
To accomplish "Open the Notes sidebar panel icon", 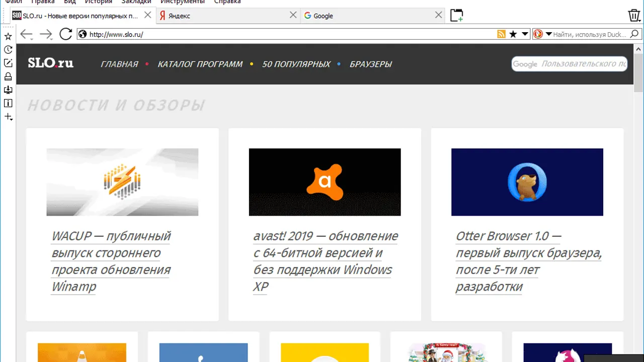I will pyautogui.click(x=8, y=63).
